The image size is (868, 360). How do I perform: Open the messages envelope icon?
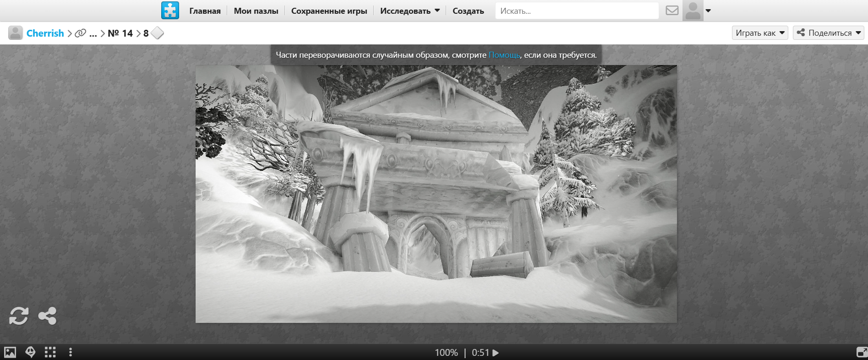tap(671, 11)
